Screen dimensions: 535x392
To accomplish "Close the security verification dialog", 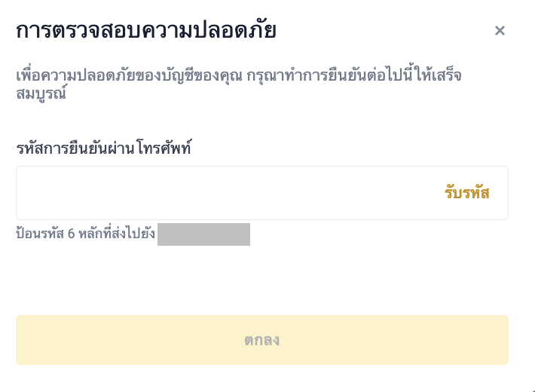I will (x=500, y=31).
